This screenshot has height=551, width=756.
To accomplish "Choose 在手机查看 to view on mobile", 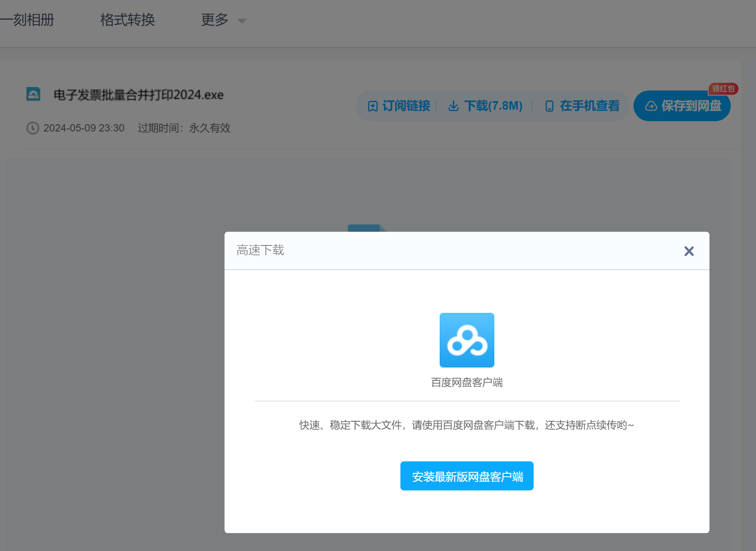I will 590,106.
